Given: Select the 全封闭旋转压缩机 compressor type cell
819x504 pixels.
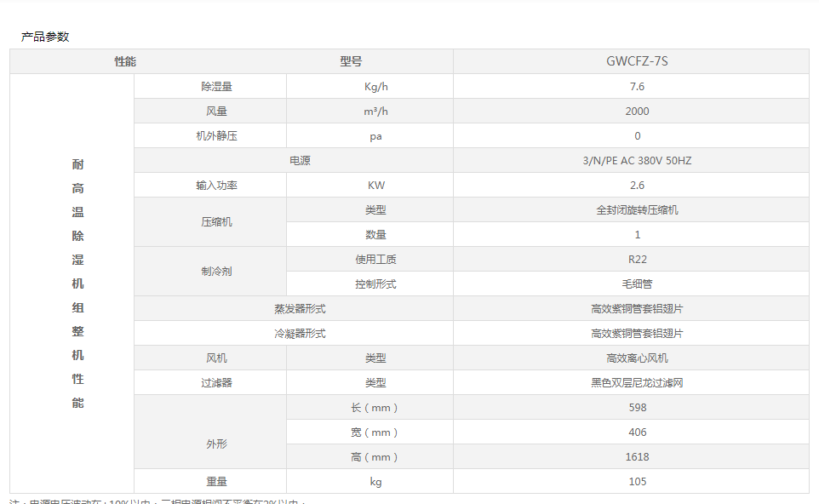Looking at the screenshot, I should 637,209.
